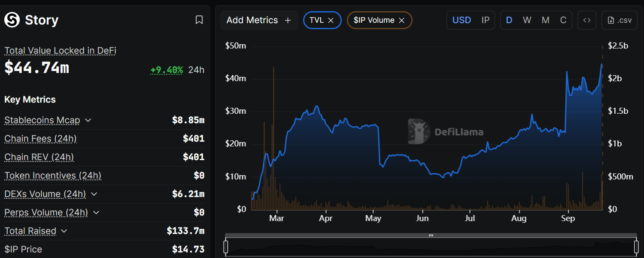Download the chart as .csv

[x=620, y=20]
